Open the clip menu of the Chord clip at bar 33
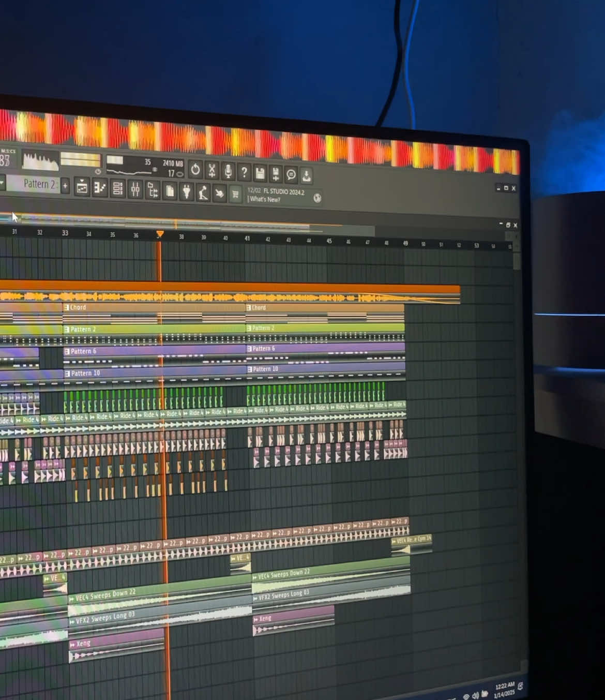This screenshot has height=700, width=605. 66,307
